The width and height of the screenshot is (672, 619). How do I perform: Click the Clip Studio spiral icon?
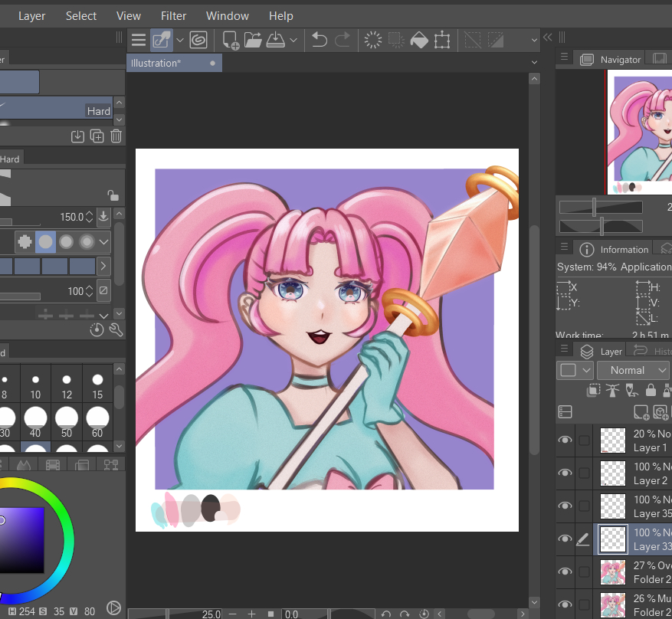pos(198,40)
